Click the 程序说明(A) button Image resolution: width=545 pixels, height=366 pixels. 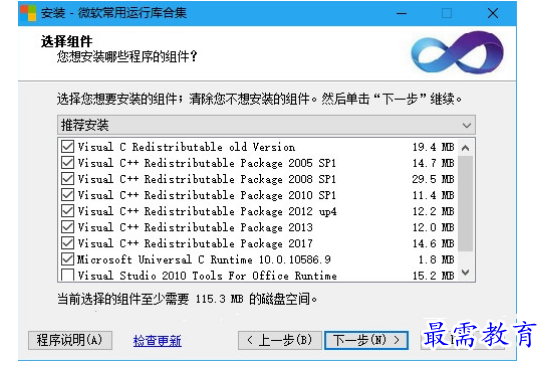pos(70,340)
